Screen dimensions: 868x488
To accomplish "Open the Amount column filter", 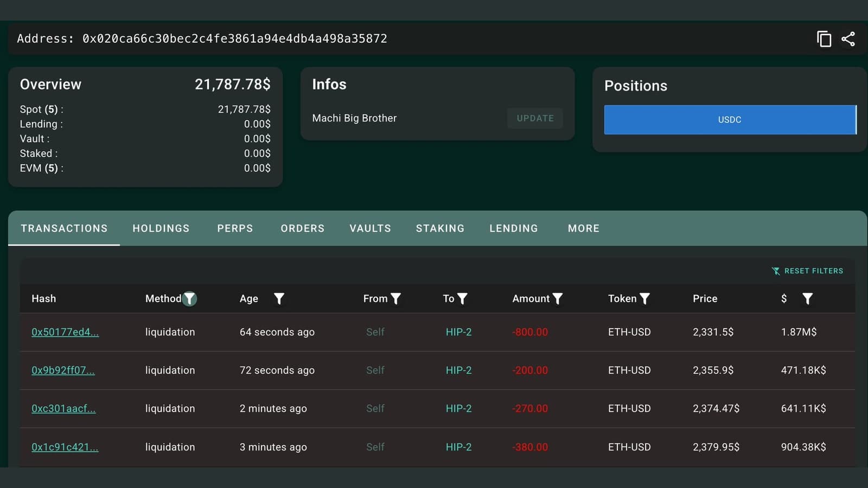I will (557, 299).
